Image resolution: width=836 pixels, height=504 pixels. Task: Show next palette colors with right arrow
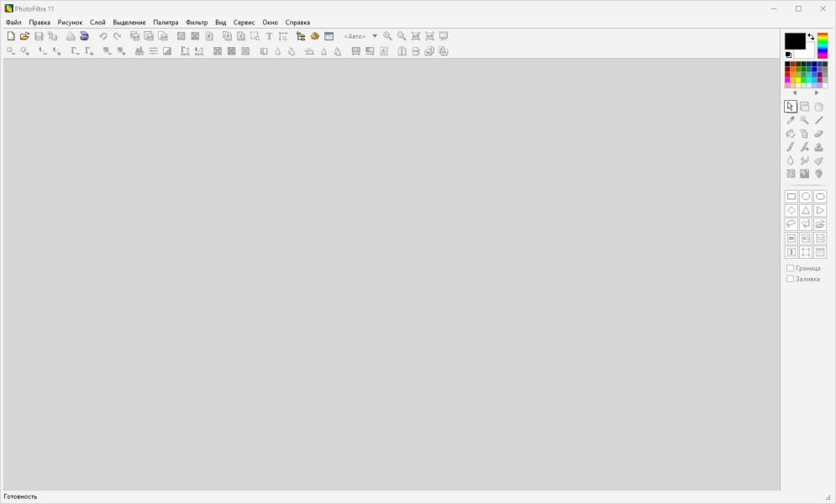[x=817, y=92]
